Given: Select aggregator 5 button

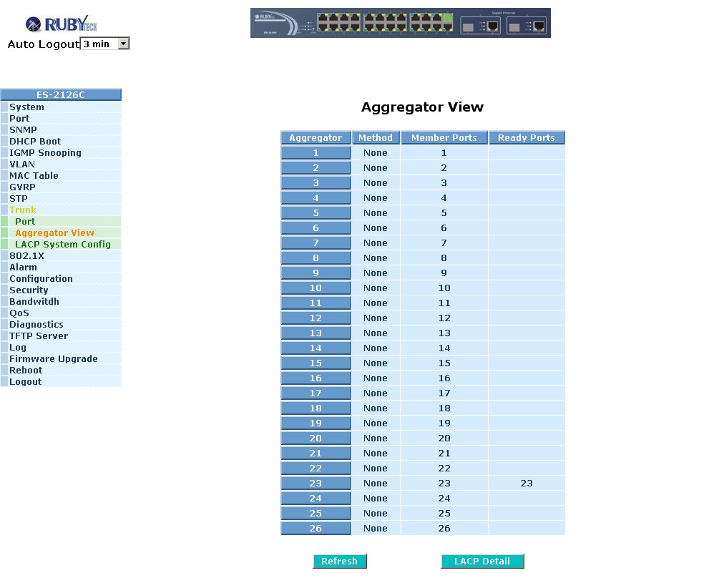Looking at the screenshot, I should pos(316,213).
